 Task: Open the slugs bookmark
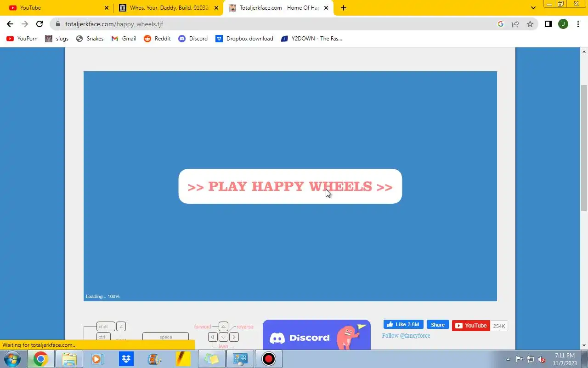[x=57, y=39]
